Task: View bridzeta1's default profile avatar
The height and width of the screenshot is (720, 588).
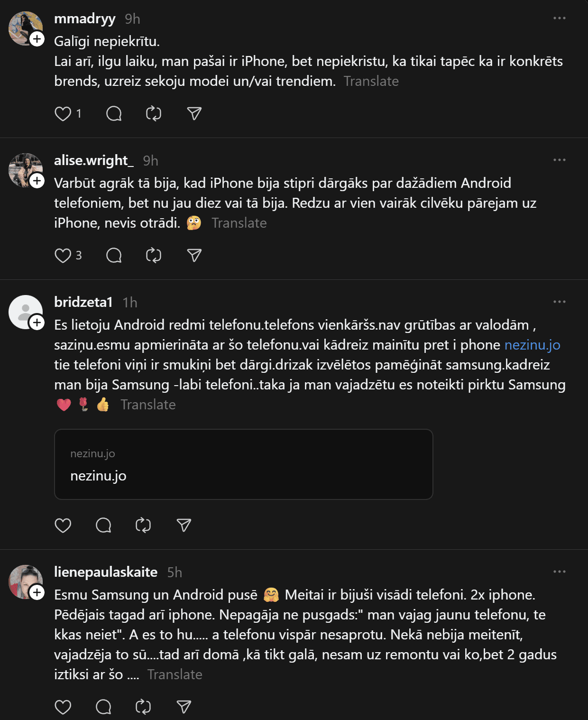Action: (24, 311)
